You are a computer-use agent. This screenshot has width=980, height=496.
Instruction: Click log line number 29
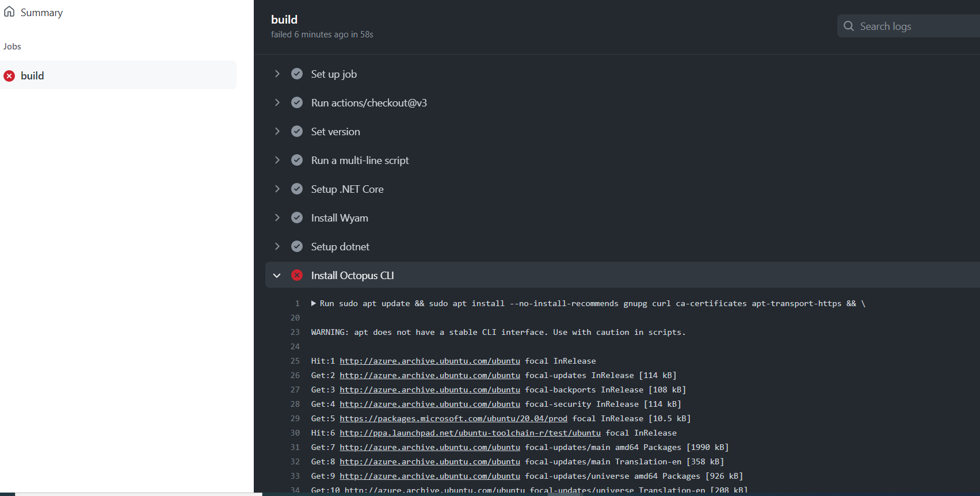(x=295, y=418)
